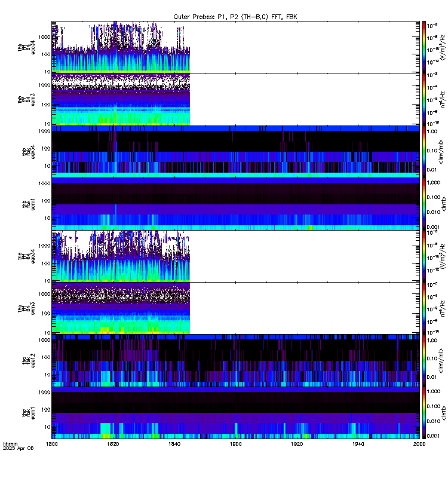Select the 1800 time tick label
Screen dimensions: 448x478
click(51, 444)
